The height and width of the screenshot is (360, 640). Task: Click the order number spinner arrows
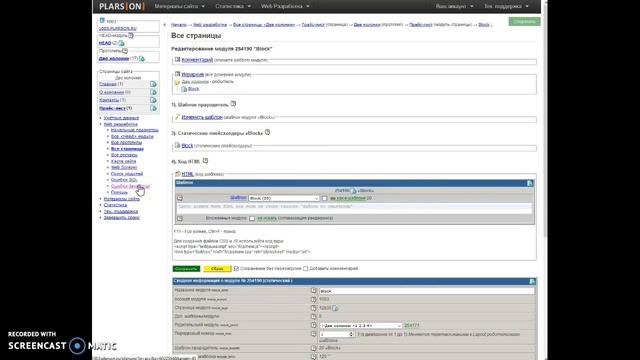351,334
